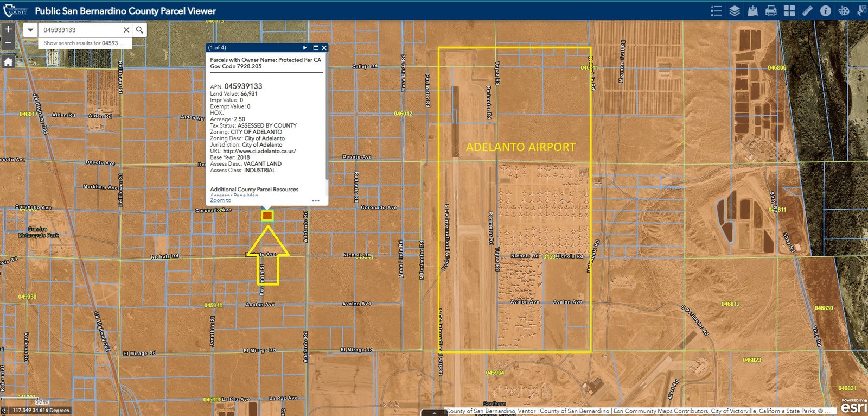Click the highlighted parcel square on map
868x416 pixels.
pyautogui.click(x=267, y=216)
